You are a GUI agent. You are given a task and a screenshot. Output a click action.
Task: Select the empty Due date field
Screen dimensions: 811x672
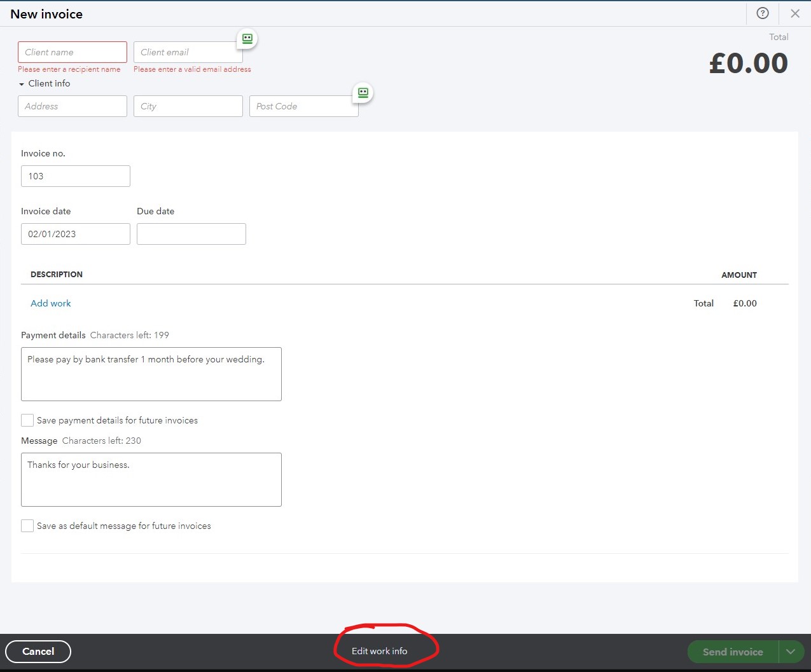(x=191, y=233)
